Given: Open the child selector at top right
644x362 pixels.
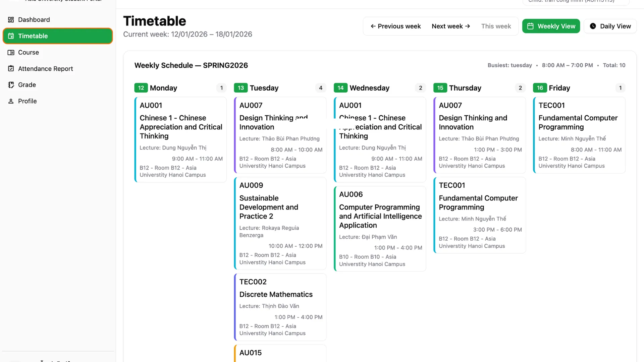Looking at the screenshot, I should pos(575,2).
